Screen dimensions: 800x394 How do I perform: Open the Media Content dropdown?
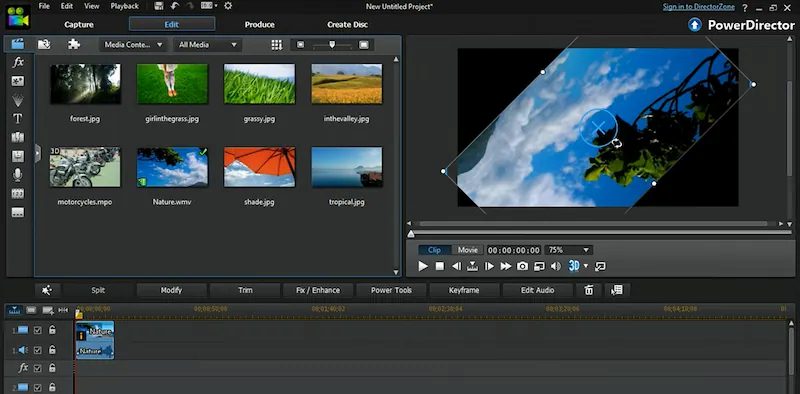point(134,45)
